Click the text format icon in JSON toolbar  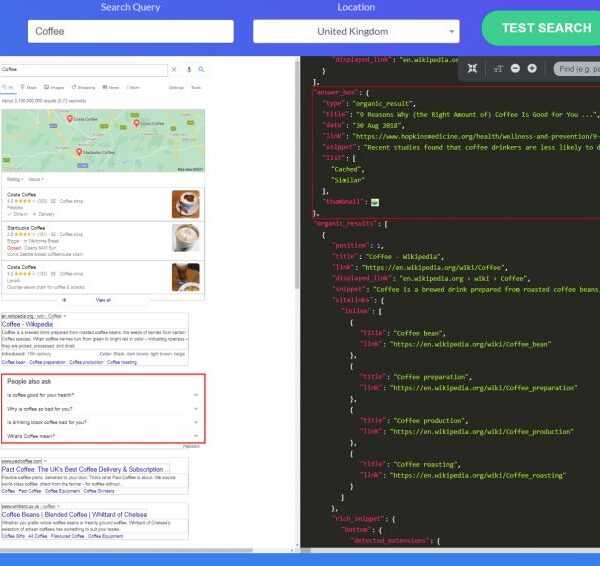[x=498, y=68]
